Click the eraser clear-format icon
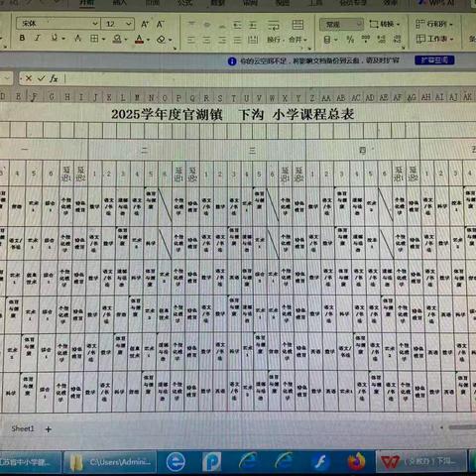Image resolution: width=476 pixels, height=476 pixels. coord(161,40)
